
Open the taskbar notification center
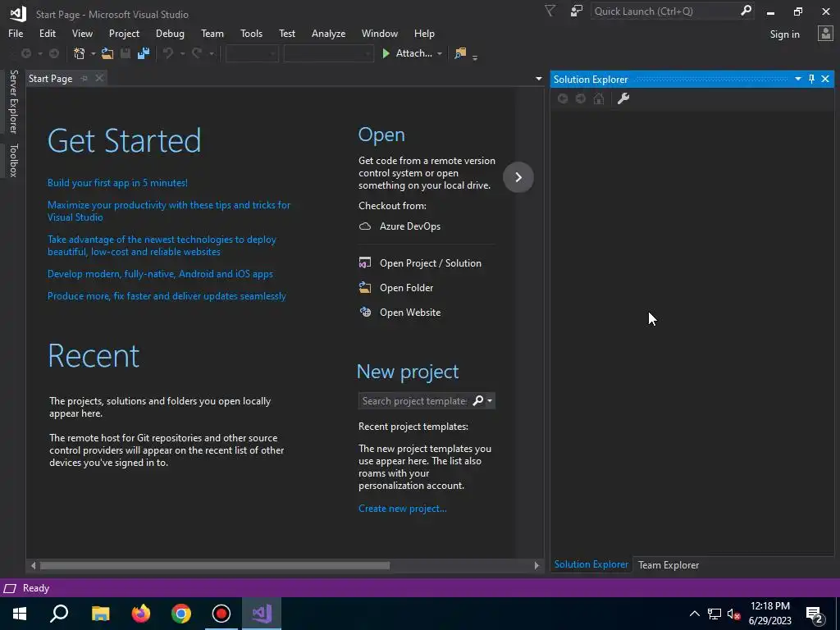point(815,614)
